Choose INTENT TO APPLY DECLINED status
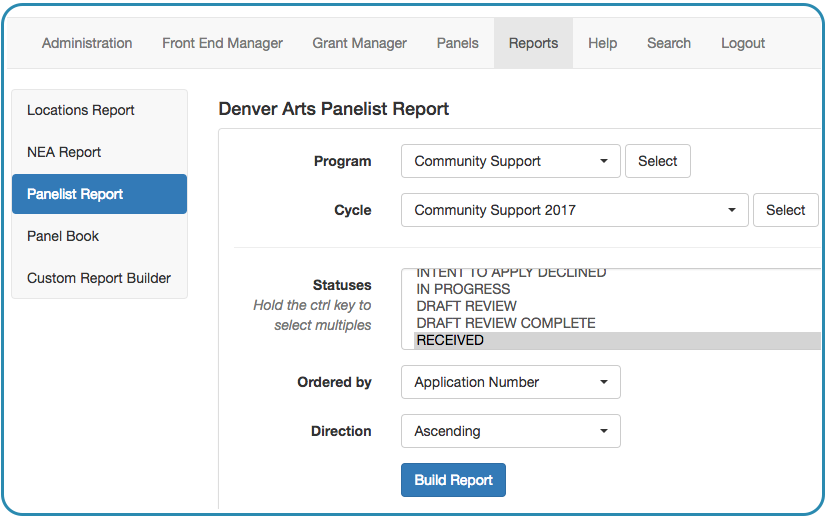The image size is (829, 527). tap(617, 274)
